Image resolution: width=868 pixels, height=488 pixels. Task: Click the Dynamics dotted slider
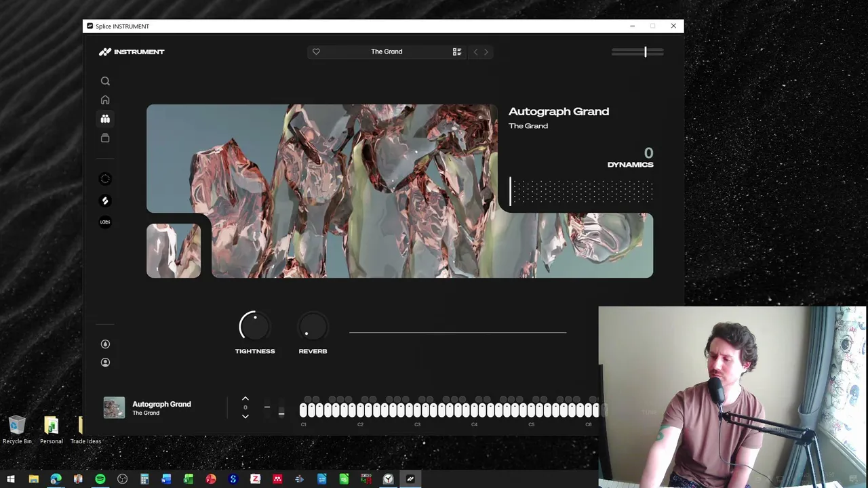tap(581, 192)
